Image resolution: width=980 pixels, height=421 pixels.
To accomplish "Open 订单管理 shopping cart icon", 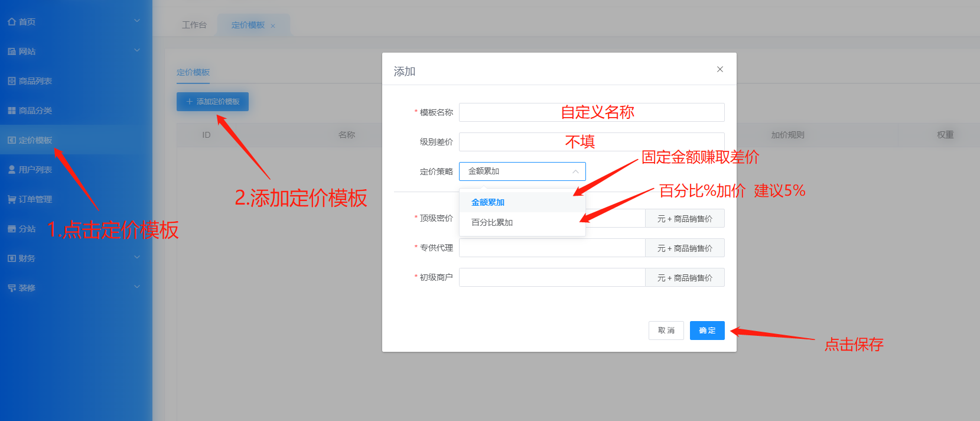I will tap(12, 199).
